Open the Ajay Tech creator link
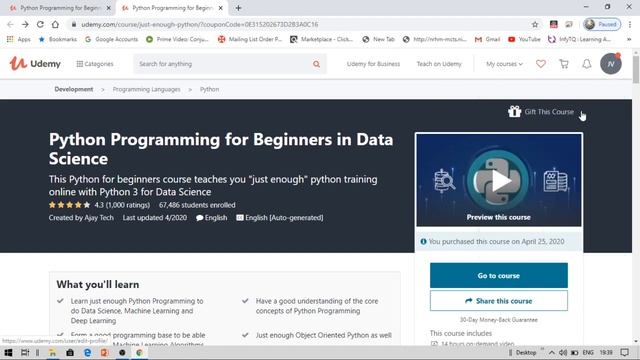Viewport: 640px width, 360px height. coord(99,218)
